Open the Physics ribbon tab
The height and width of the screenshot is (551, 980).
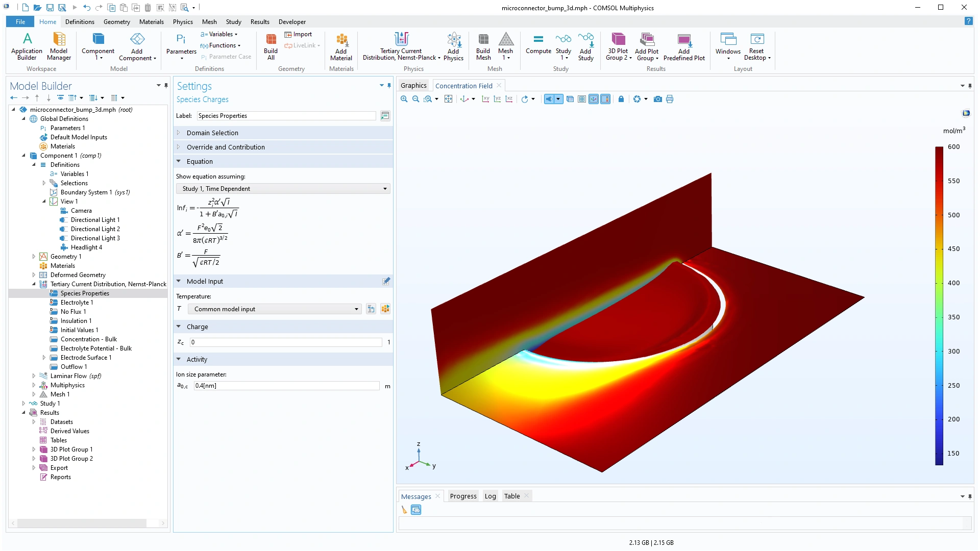(182, 22)
